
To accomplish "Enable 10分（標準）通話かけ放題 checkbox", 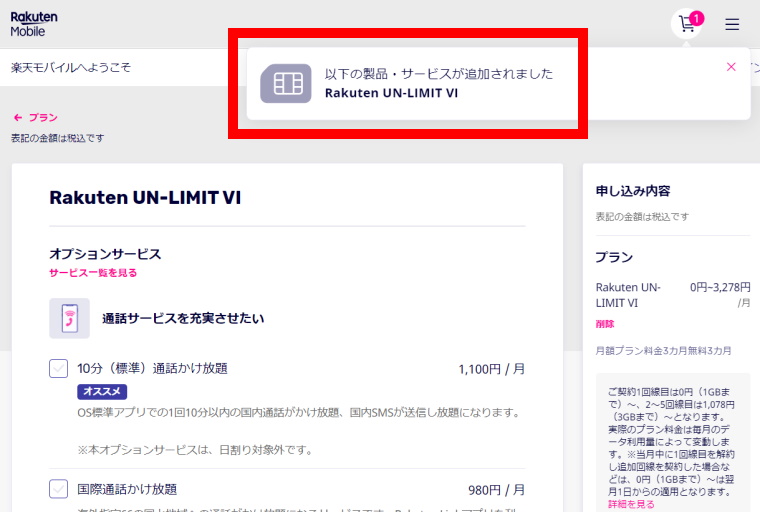I will (x=59, y=368).
